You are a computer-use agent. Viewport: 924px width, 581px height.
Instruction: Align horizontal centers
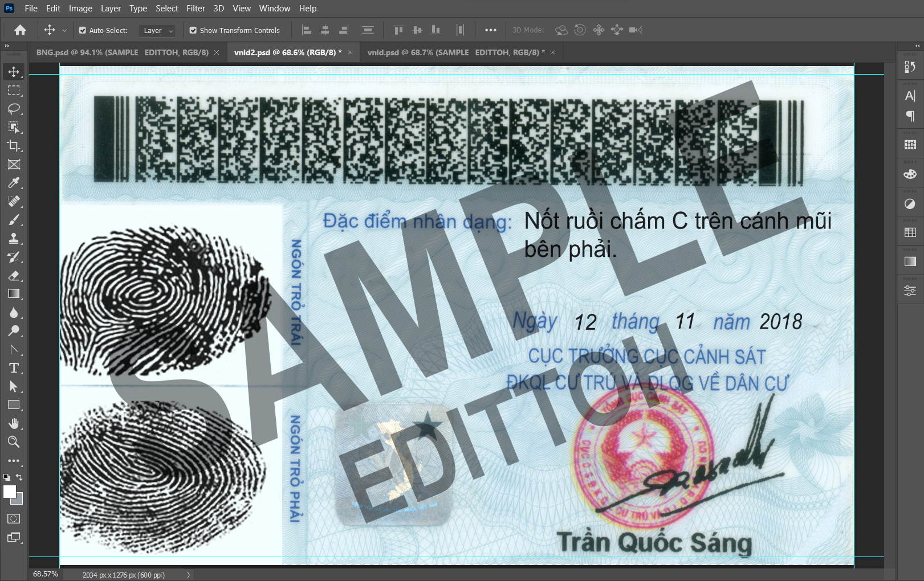point(325,30)
